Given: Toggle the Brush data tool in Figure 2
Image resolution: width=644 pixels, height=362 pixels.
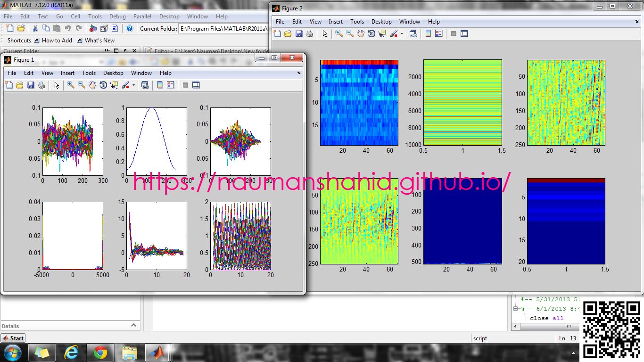Looking at the screenshot, I should point(394,33).
